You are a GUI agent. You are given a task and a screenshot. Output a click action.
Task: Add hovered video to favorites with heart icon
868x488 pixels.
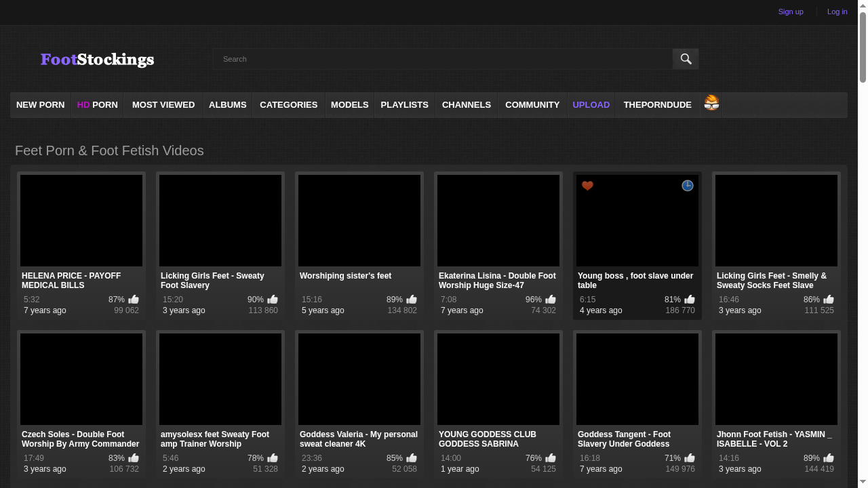[x=588, y=186]
